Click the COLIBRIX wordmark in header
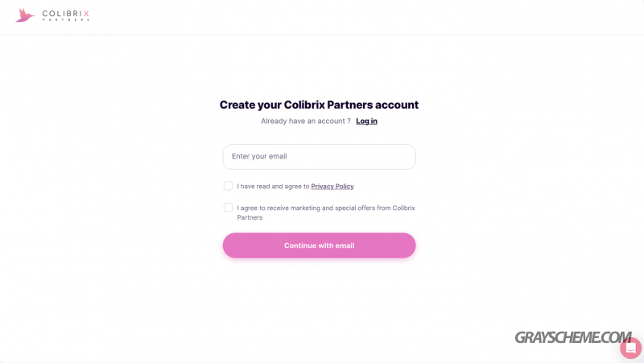 (x=66, y=14)
